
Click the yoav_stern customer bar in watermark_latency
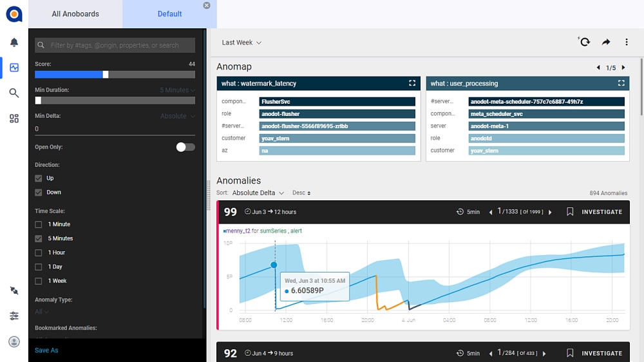(337, 138)
